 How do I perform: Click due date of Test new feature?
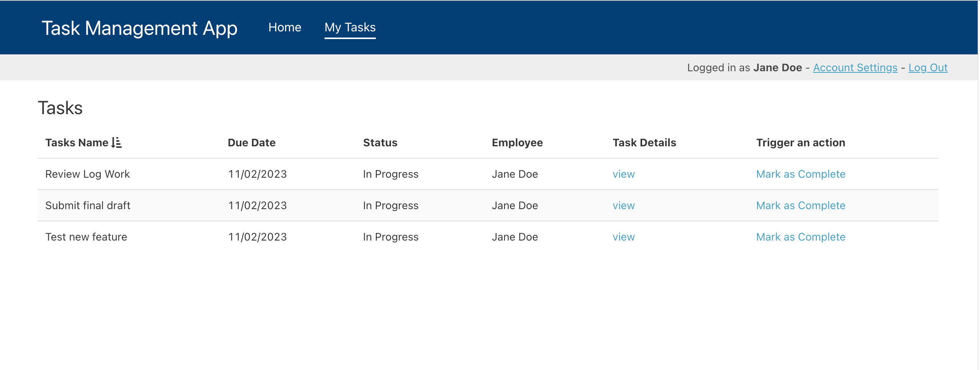257,237
